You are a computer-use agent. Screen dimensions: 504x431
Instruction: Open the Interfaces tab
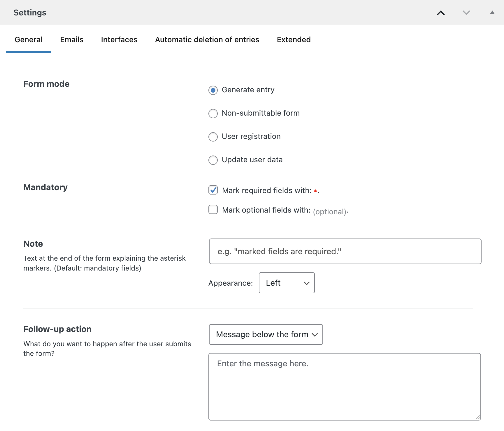coord(119,40)
